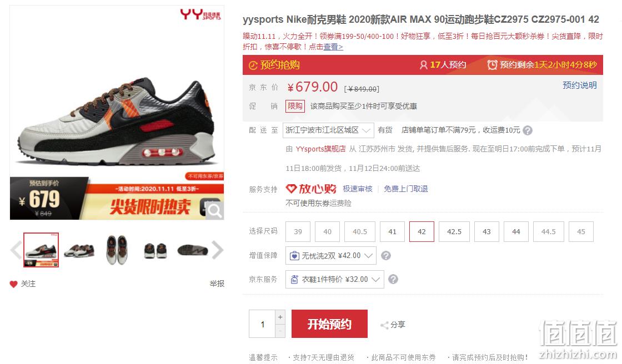Choose size 44 option

pyautogui.click(x=516, y=231)
